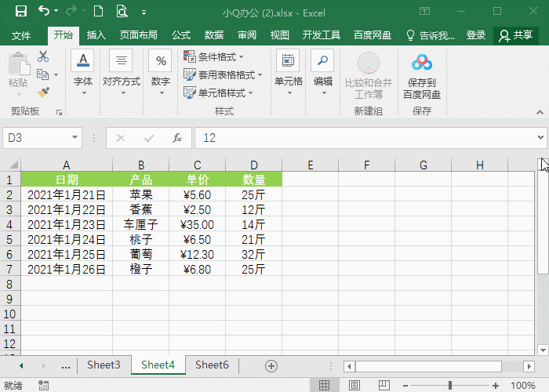Switch to the 开发工具 Developer tab
549x392 pixels.
click(x=322, y=35)
